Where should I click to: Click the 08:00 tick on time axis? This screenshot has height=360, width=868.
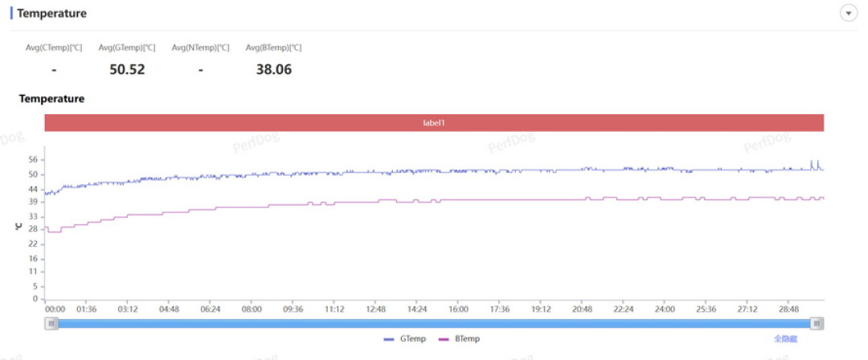(252, 309)
